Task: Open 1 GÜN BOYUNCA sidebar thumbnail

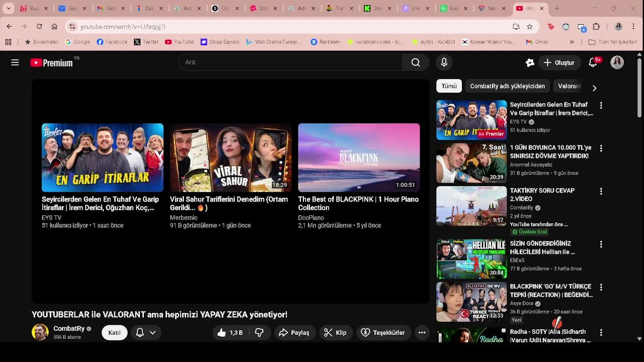Action: 471,163
